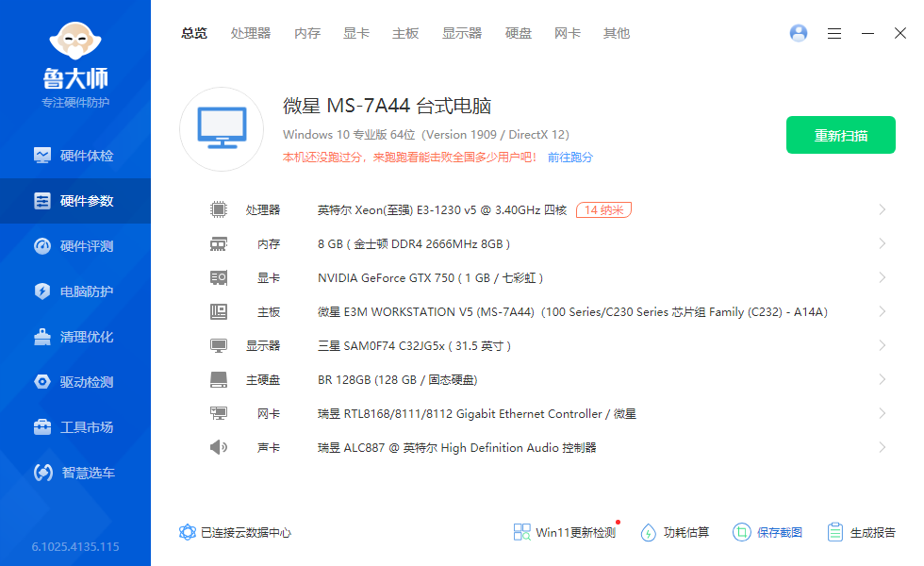Click the 智慧选车 icon
Screen dimensions: 924x566
43,473
